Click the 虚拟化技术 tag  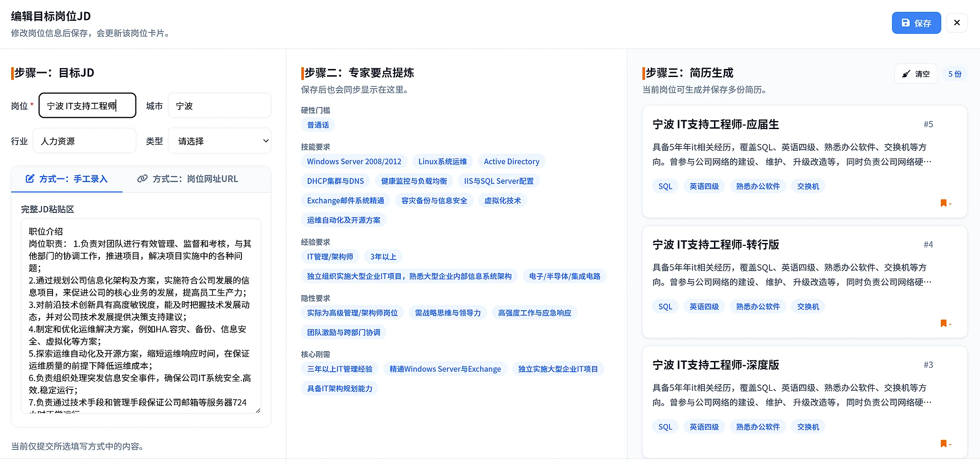502,200
